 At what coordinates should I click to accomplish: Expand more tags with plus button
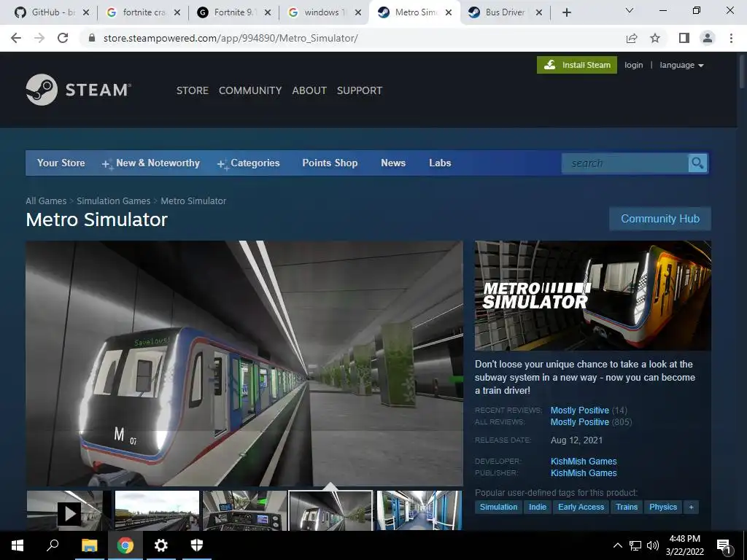tap(691, 507)
